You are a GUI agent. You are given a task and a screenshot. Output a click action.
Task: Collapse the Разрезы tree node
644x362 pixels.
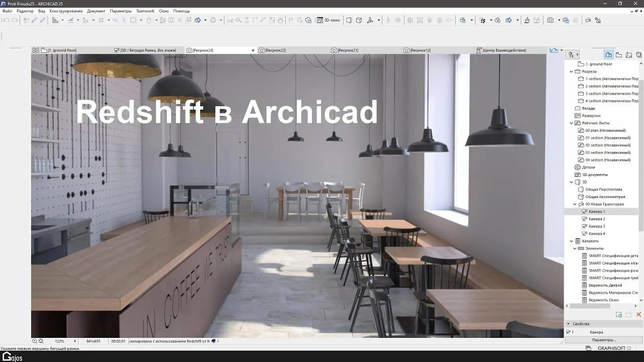(x=571, y=71)
